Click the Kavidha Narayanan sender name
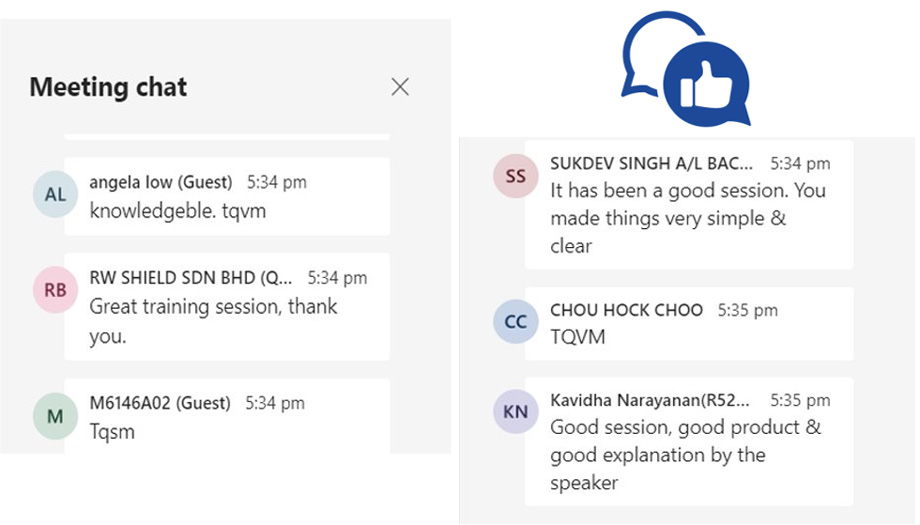 [650, 401]
